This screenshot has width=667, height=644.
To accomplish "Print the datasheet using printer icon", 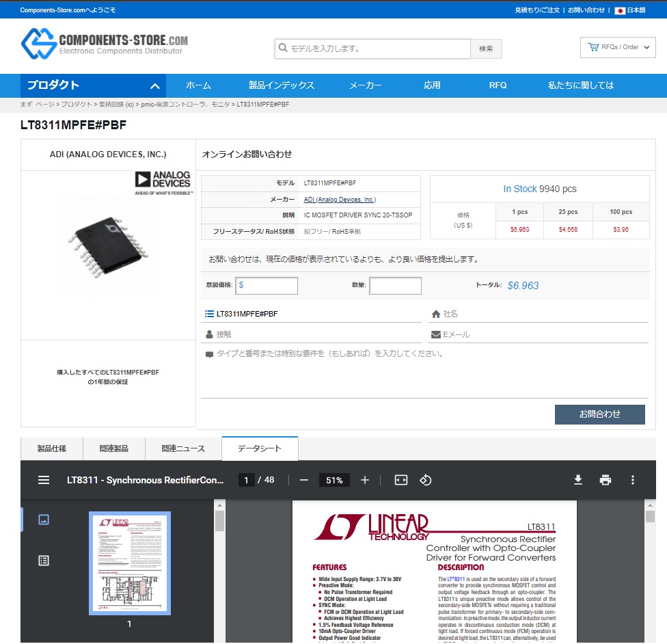I will [x=605, y=480].
